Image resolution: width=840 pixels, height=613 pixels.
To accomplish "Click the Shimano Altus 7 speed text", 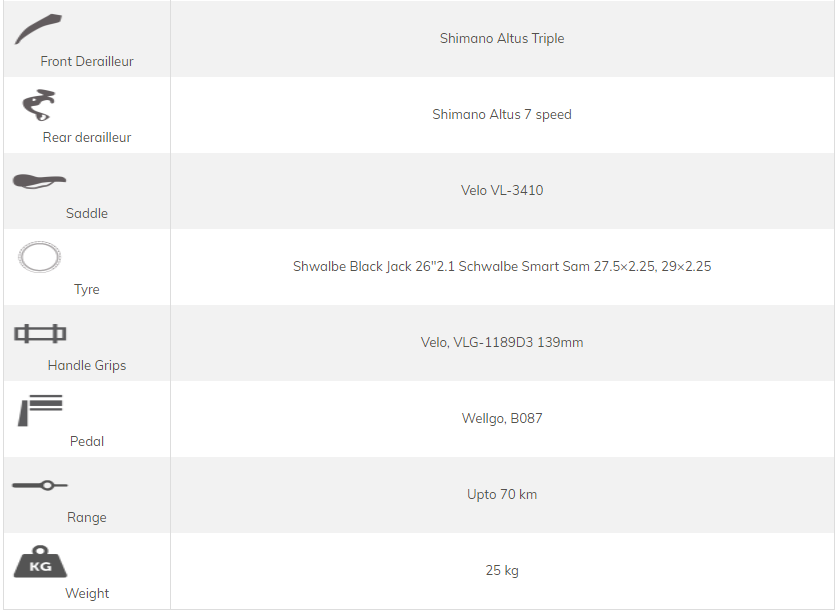I will 502,115.
